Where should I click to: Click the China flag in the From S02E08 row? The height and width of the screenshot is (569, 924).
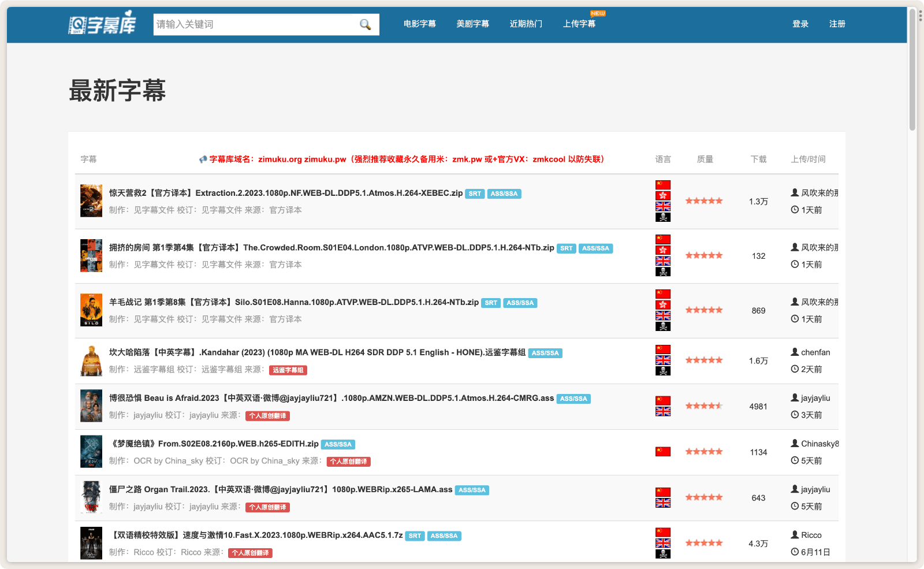click(x=663, y=452)
